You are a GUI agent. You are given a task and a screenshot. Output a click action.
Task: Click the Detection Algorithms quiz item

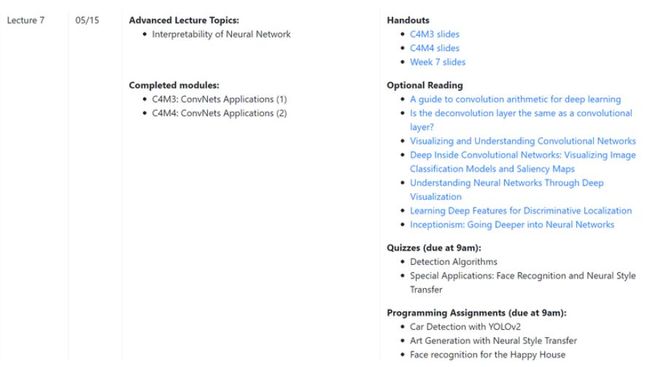point(454,262)
